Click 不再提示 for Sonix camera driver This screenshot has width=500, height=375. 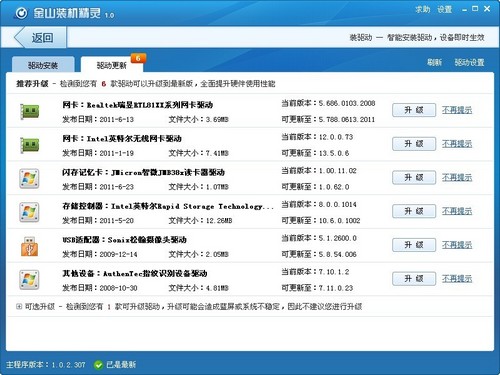(457, 245)
